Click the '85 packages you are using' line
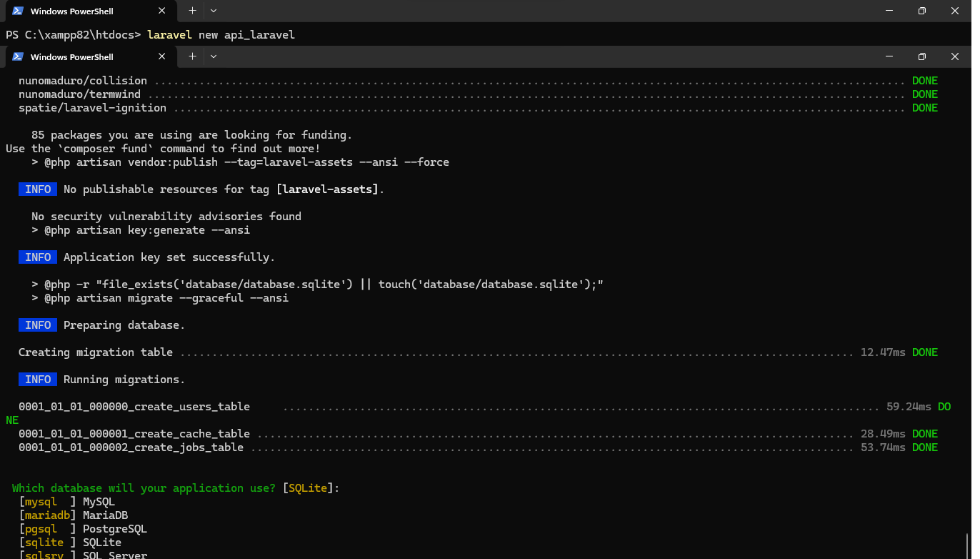The height and width of the screenshot is (559, 980). [191, 135]
